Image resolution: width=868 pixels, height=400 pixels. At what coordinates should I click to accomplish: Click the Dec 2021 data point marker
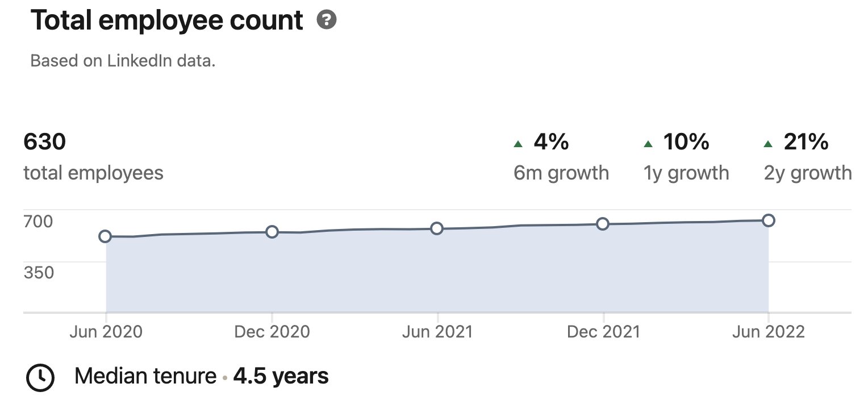(x=603, y=224)
